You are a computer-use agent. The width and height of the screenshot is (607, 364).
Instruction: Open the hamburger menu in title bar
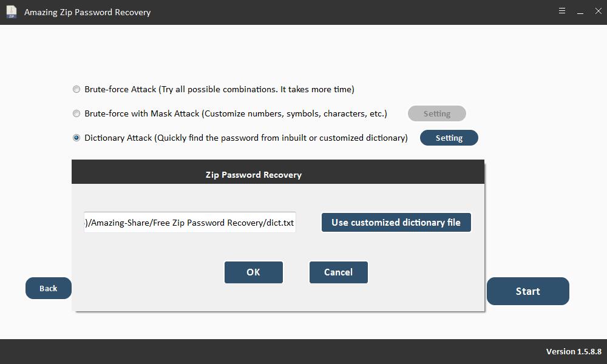click(x=562, y=11)
